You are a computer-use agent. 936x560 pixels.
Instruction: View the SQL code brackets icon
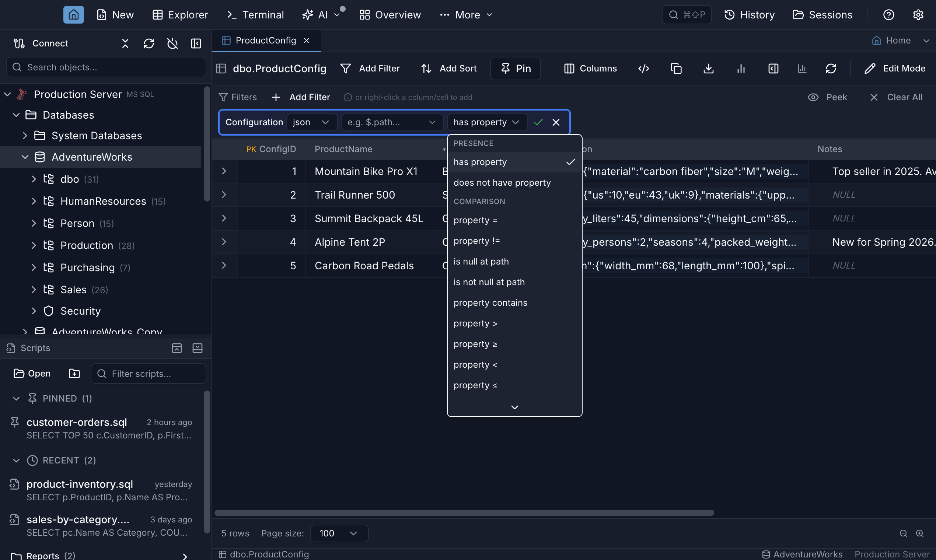(643, 68)
